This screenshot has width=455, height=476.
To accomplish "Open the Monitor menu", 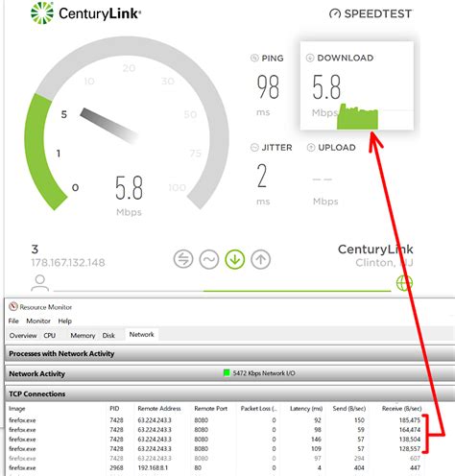I will (38, 321).
